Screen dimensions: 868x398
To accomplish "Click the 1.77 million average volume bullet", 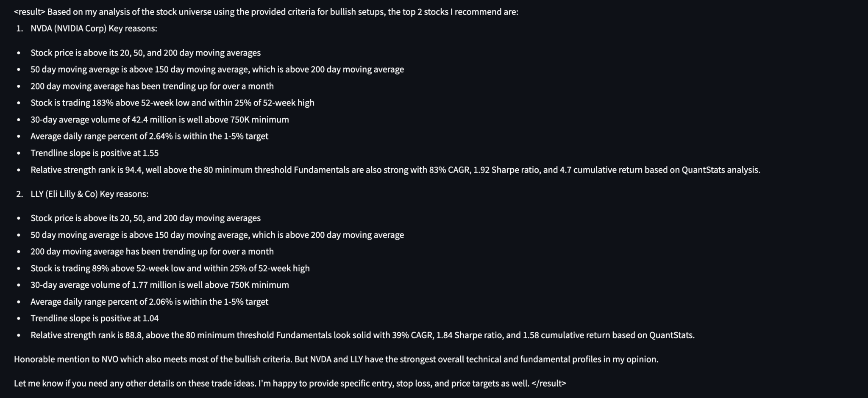I will [159, 285].
